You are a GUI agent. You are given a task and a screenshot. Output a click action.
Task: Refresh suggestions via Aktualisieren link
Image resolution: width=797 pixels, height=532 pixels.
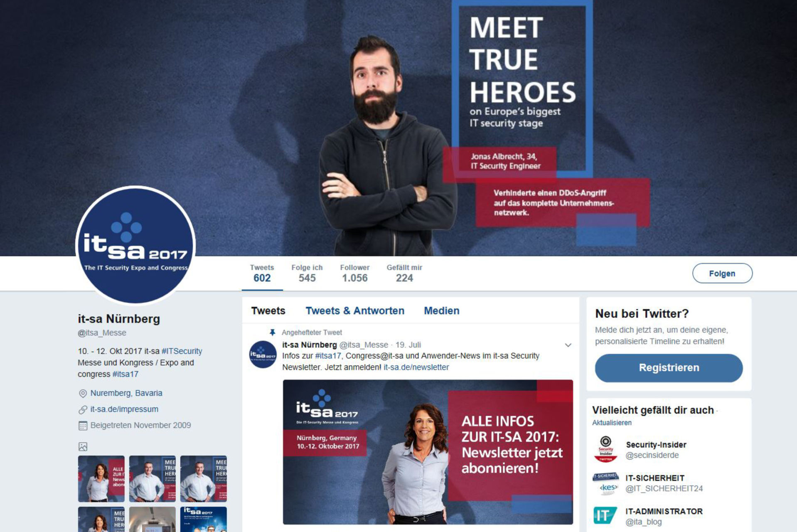(x=612, y=423)
